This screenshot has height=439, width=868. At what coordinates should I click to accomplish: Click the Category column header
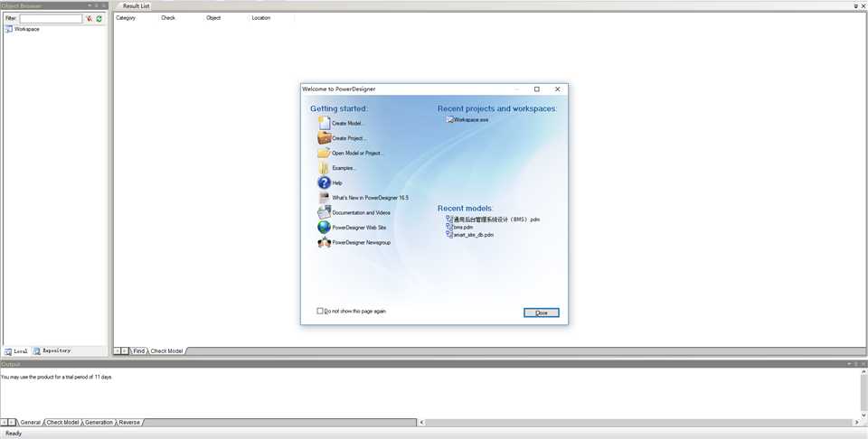point(126,18)
